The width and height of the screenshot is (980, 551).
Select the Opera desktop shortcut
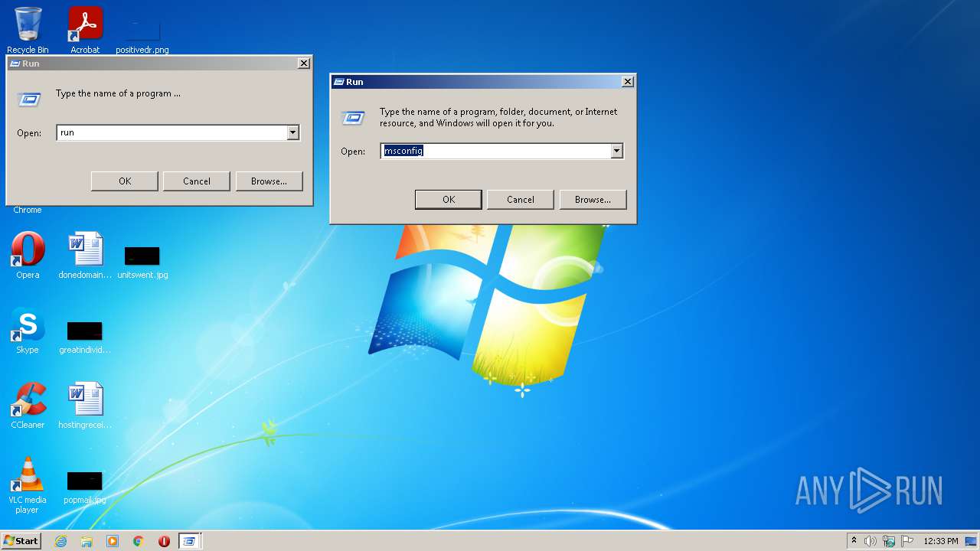click(28, 256)
